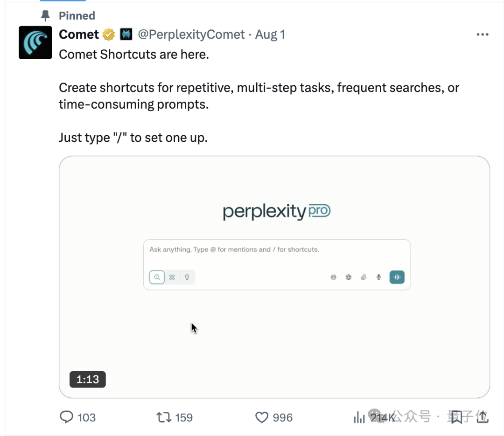Click the Comet profile avatar
Screen dimensions: 504x436
click(35, 42)
